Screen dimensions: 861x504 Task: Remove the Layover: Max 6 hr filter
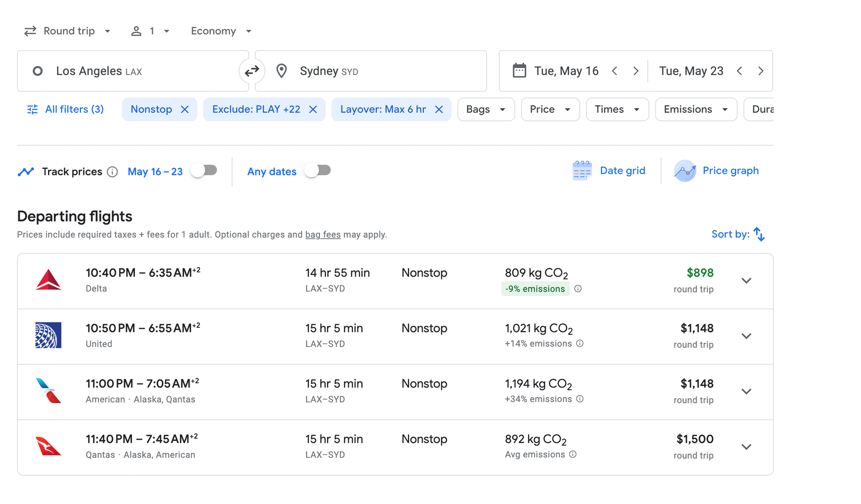pyautogui.click(x=439, y=109)
